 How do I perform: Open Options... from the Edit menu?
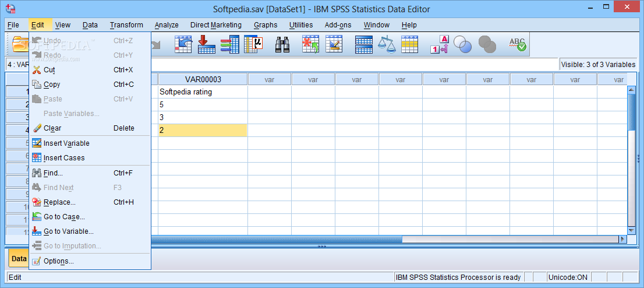point(90,261)
